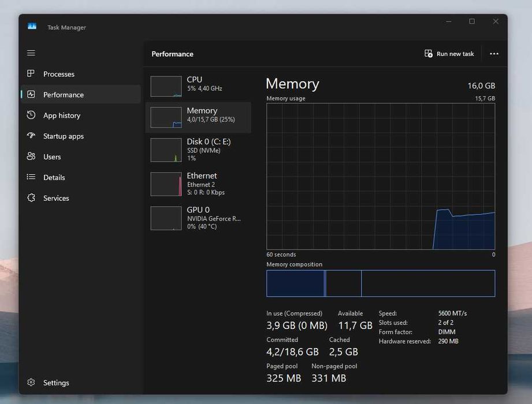The height and width of the screenshot is (404, 532).
Task: Switch to the Performance tab
Action: click(x=64, y=95)
